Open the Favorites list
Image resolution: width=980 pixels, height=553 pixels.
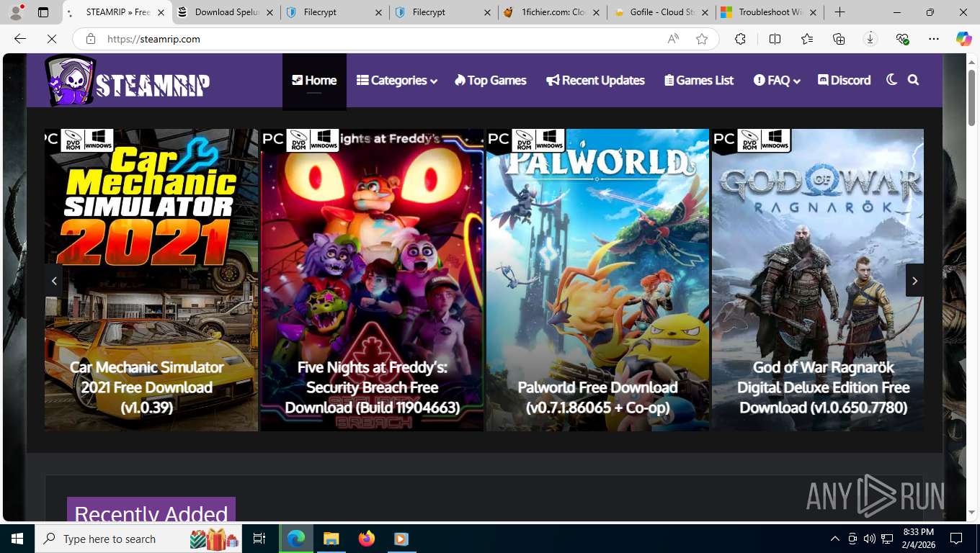coord(807,39)
